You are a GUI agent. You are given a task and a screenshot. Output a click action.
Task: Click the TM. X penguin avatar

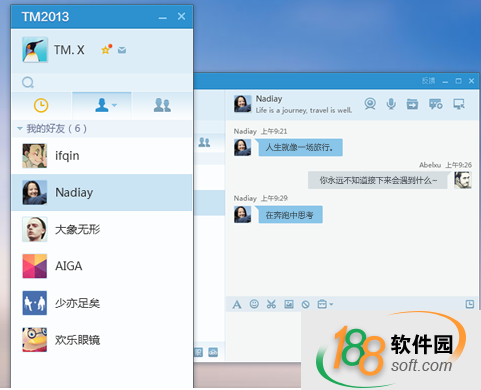[x=35, y=50]
